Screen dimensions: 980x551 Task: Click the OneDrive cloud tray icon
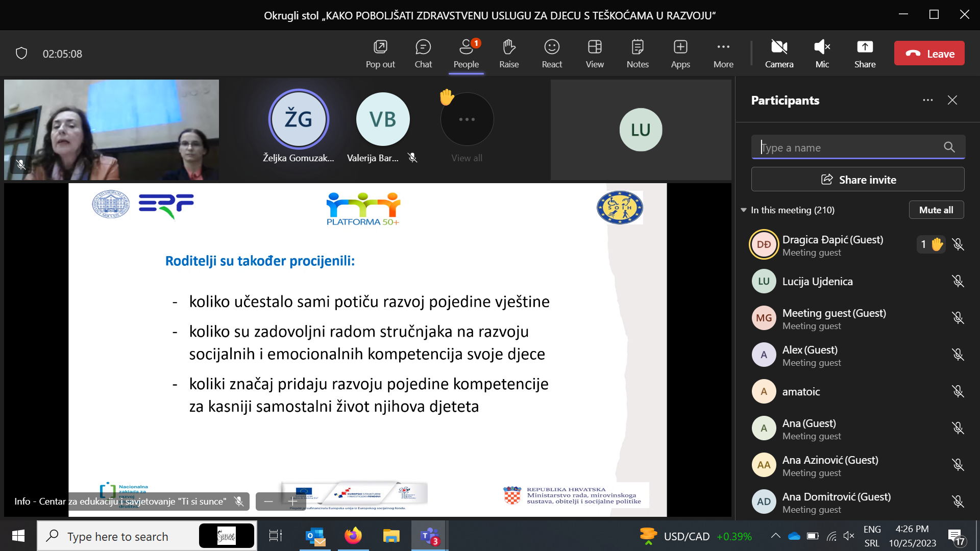(x=794, y=536)
